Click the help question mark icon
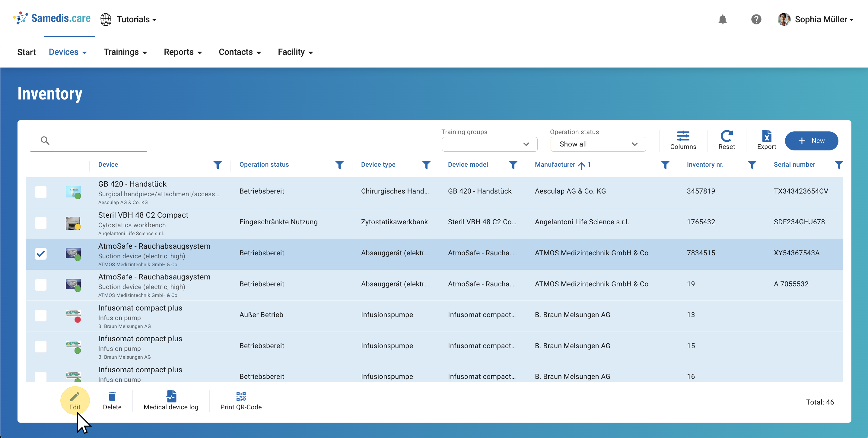This screenshot has width=868, height=438. point(756,20)
